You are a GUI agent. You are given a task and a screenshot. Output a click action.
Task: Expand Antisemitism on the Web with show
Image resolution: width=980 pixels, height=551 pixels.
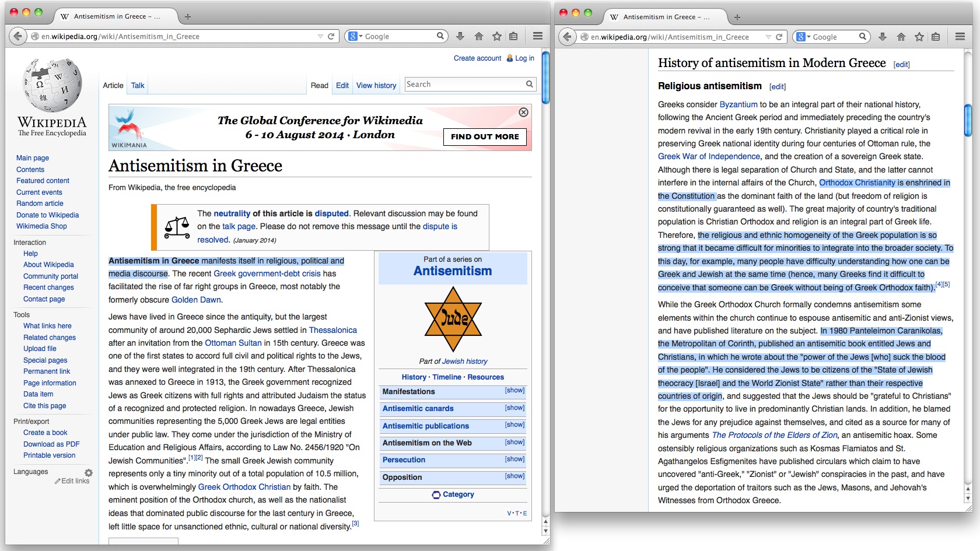[514, 442]
